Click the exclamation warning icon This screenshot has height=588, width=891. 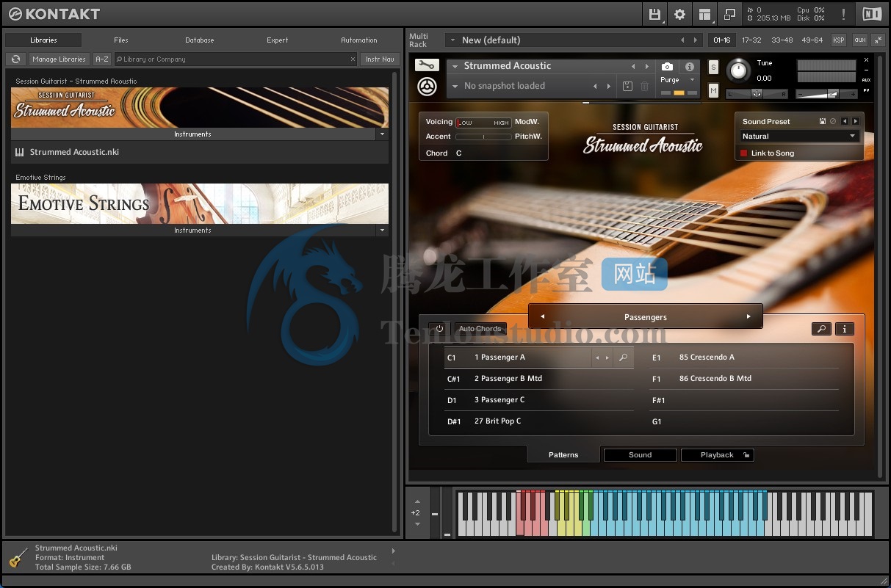coord(843,14)
